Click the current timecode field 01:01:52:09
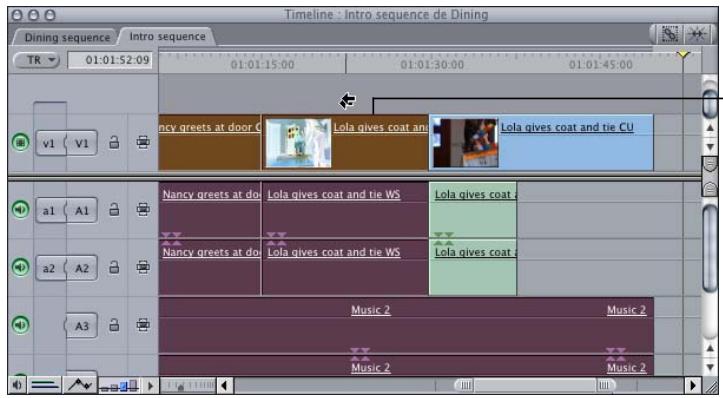The height and width of the screenshot is (398, 723). (x=110, y=60)
